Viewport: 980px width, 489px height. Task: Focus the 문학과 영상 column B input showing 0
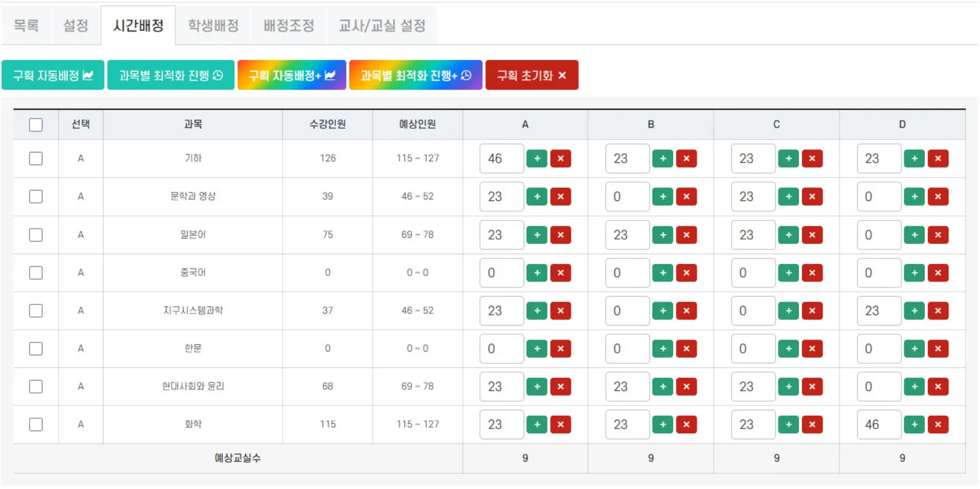pyautogui.click(x=628, y=197)
